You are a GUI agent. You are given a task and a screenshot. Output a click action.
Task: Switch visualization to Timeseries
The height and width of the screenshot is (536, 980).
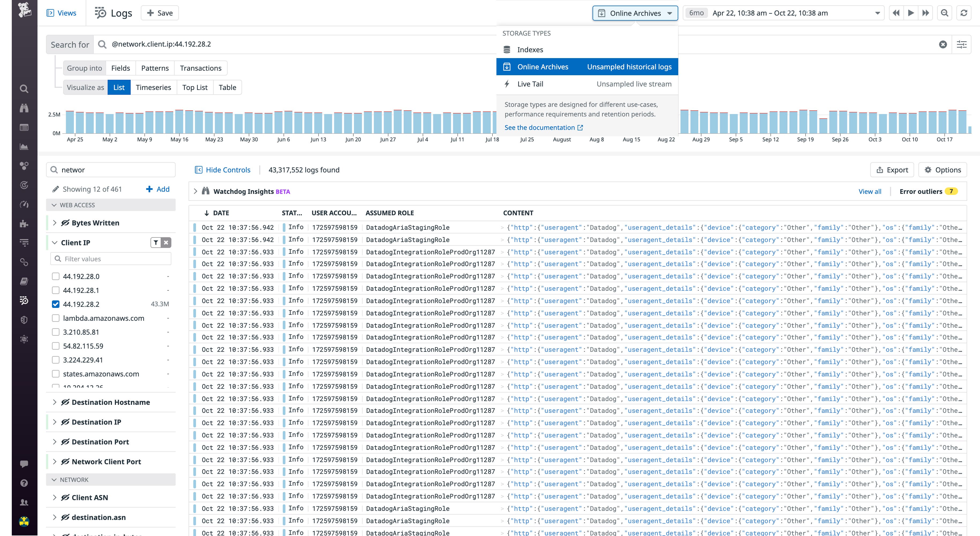point(153,88)
